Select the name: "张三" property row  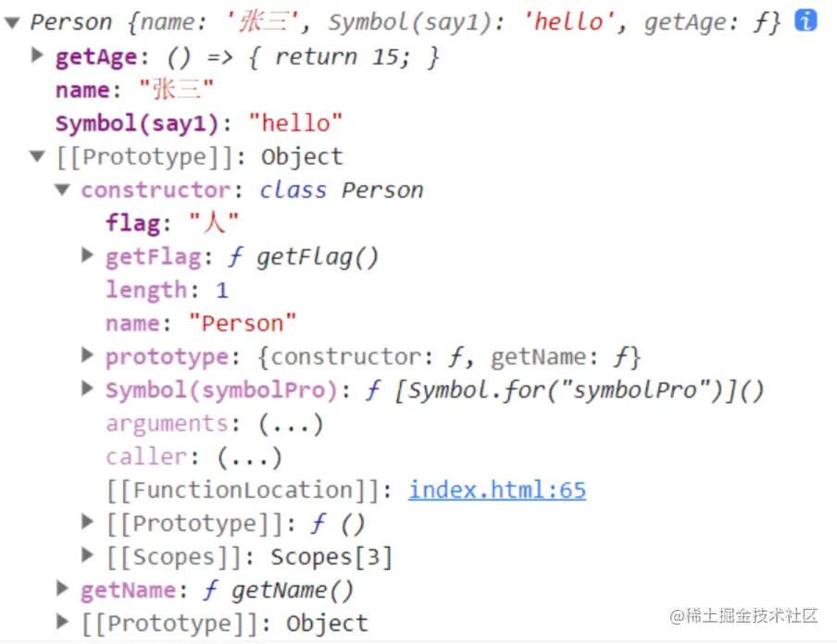click(134, 90)
